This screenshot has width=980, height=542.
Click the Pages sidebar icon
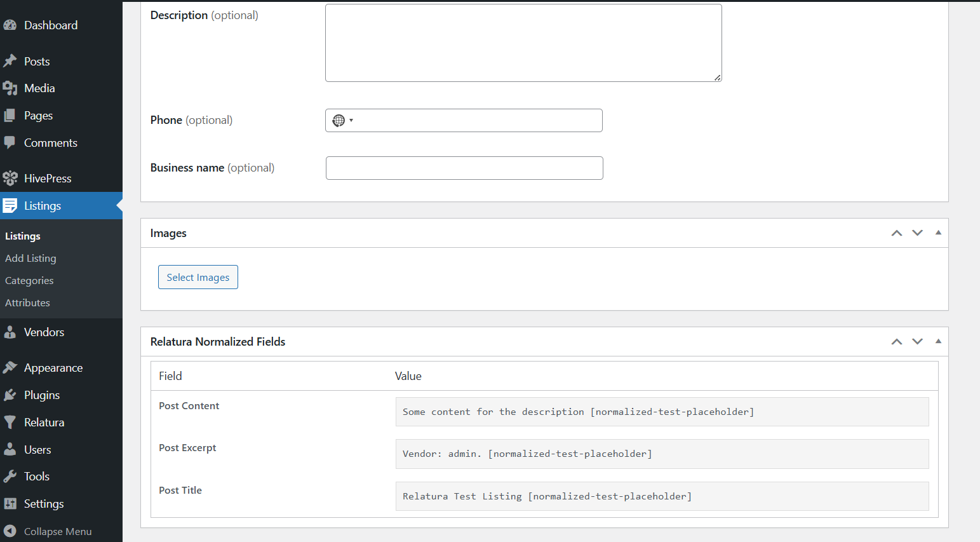(11, 115)
